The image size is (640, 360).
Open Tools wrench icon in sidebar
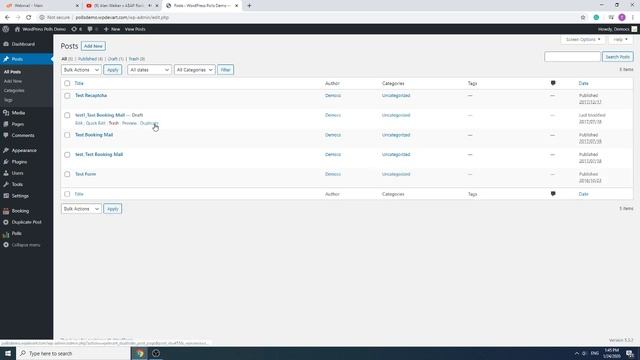click(6, 184)
